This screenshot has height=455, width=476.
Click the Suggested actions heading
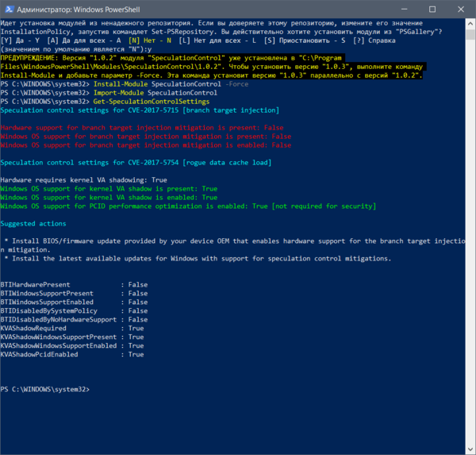pos(33,224)
